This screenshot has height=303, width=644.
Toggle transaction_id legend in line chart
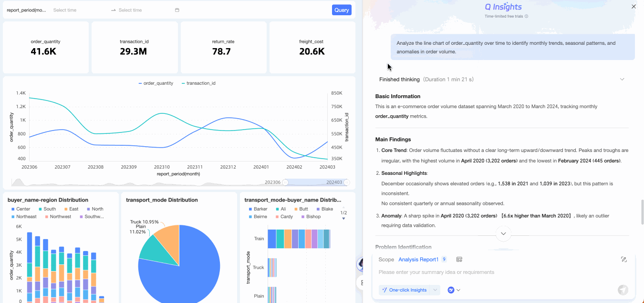(198, 83)
